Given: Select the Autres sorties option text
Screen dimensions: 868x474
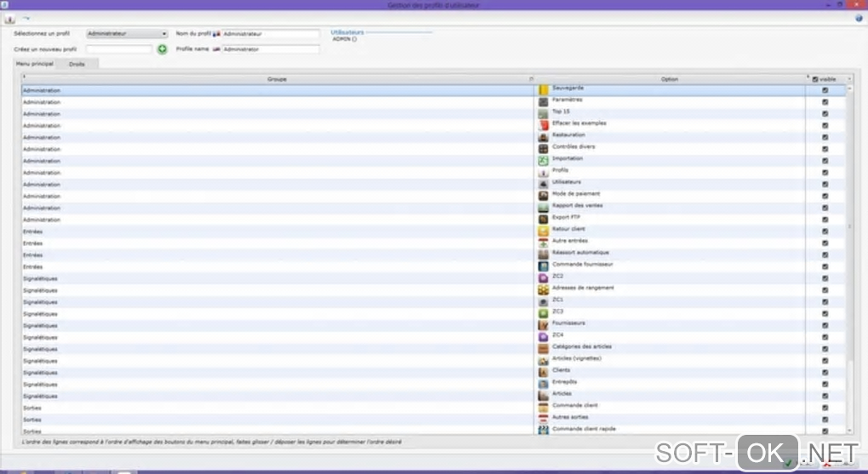Looking at the screenshot, I should [570, 417].
